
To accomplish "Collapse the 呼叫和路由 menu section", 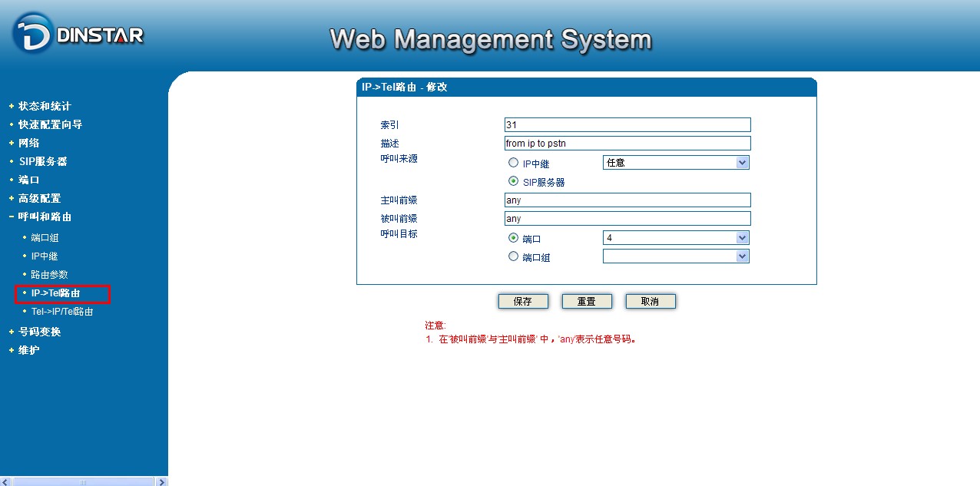I will tap(45, 217).
